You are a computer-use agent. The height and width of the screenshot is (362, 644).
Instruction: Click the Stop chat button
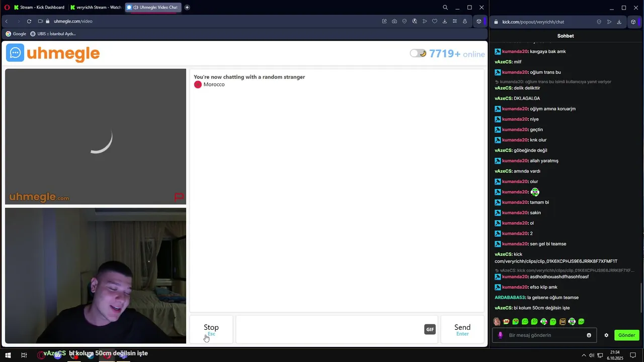(211, 329)
